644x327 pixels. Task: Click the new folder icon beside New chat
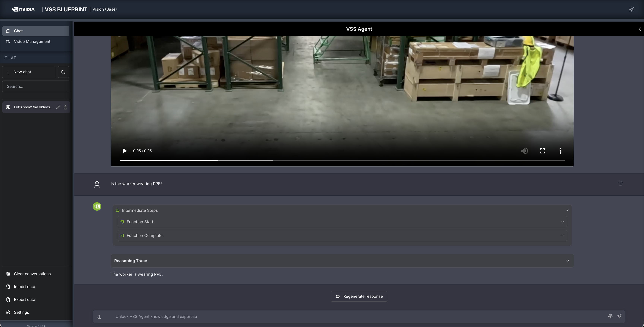(63, 72)
